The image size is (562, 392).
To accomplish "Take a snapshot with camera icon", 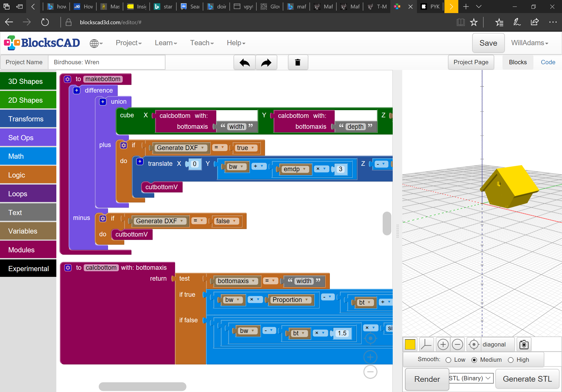I will point(524,345).
